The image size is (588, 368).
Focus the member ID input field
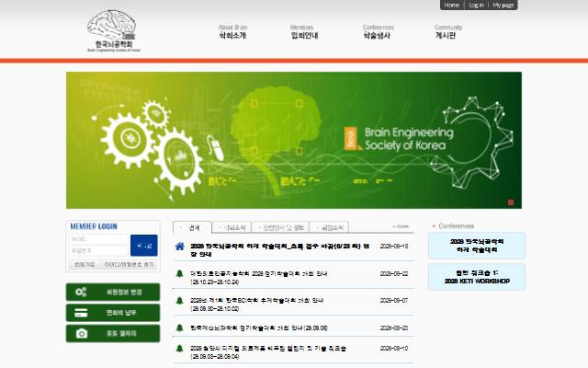pyautogui.click(x=99, y=239)
